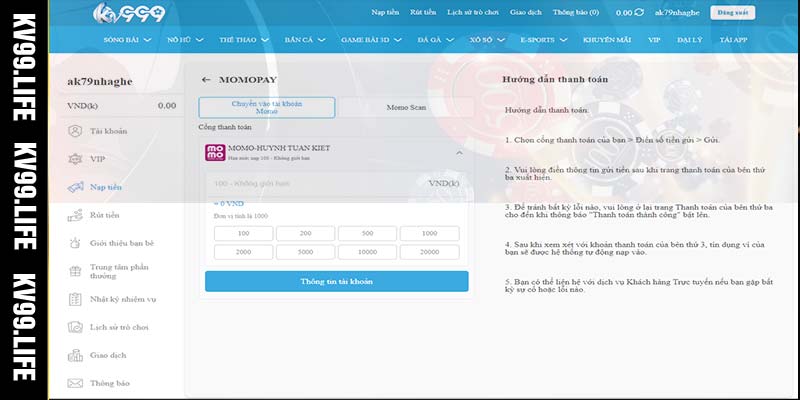
Task: Click the Trung tâm phần thưởng gift icon
Action: [74, 271]
